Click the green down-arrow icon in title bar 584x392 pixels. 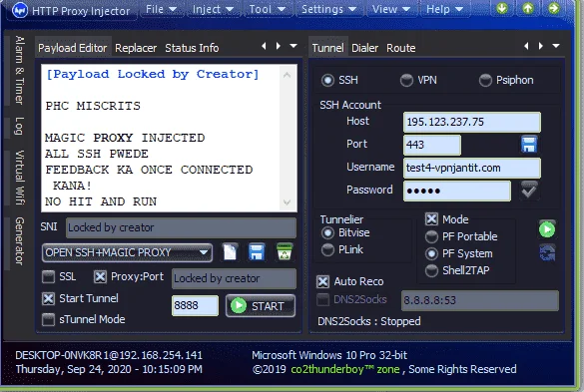[x=502, y=8]
